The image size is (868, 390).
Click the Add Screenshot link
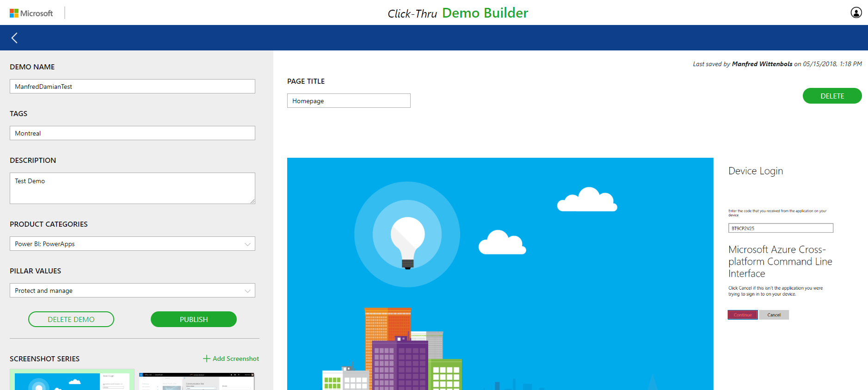(x=231, y=359)
